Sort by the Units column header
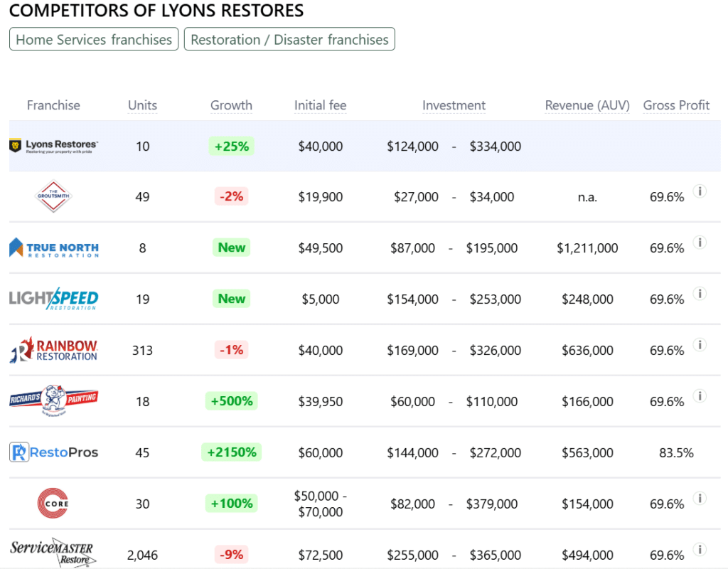The width and height of the screenshot is (728, 569). [x=142, y=105]
